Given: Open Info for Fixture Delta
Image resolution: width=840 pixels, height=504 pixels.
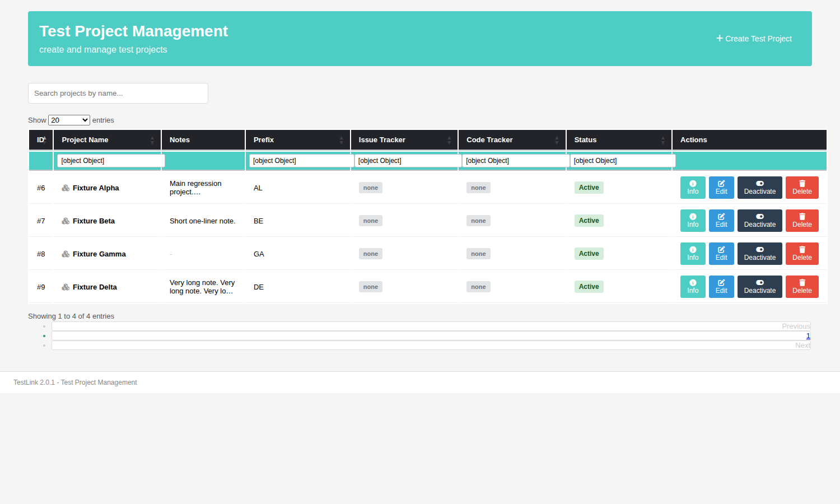Looking at the screenshot, I should [x=693, y=287].
